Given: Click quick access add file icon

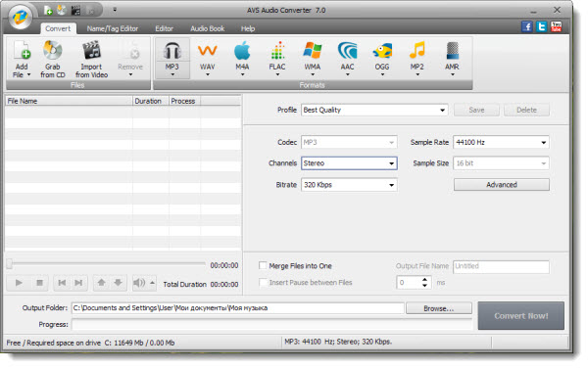Looking at the screenshot, I should coord(48,11).
